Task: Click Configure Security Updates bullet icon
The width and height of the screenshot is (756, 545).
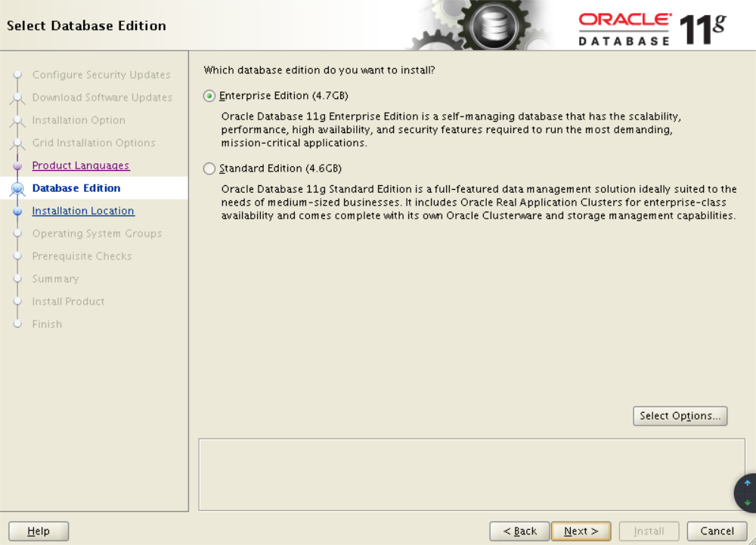Action: (18, 75)
